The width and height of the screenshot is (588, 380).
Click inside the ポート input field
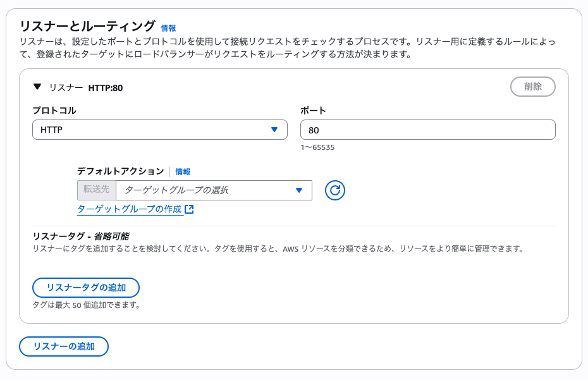tap(428, 129)
